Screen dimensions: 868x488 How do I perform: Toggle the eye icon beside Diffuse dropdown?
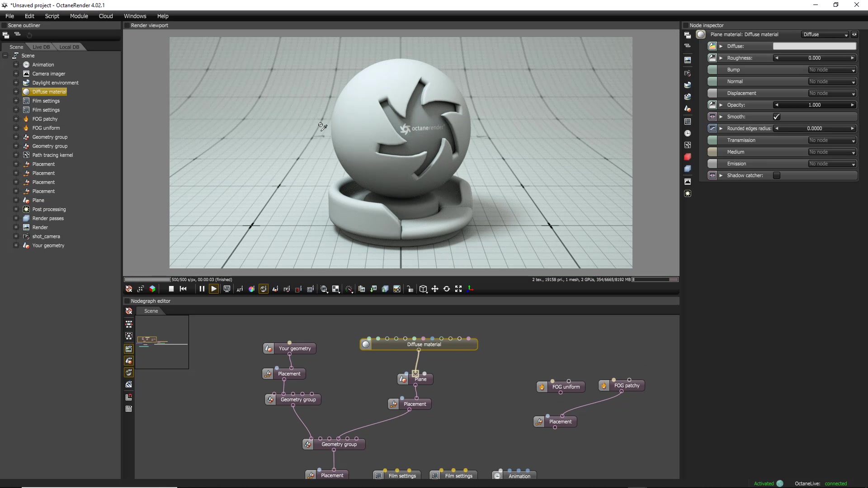[854, 34]
